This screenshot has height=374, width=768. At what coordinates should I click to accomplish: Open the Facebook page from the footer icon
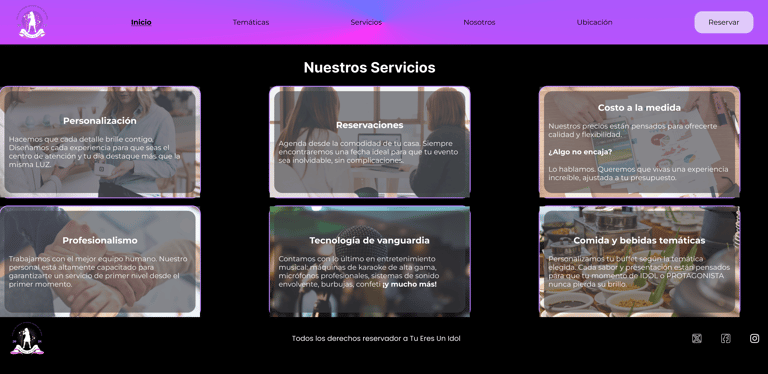click(x=726, y=338)
